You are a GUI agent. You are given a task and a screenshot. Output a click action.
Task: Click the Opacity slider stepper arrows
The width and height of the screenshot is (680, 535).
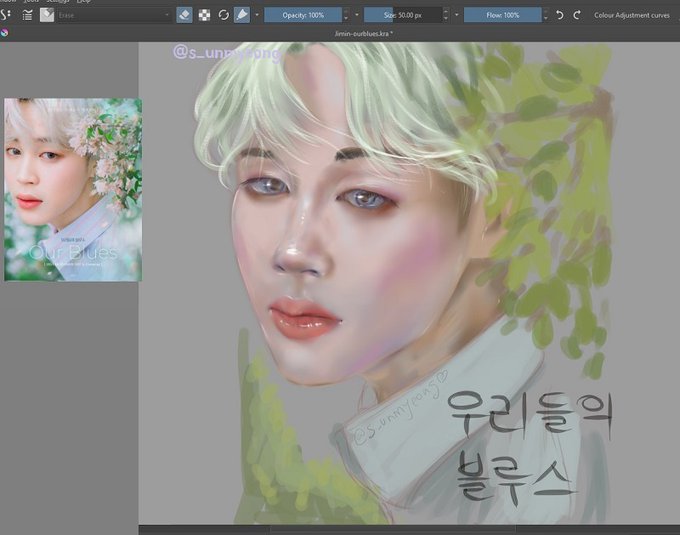point(346,15)
